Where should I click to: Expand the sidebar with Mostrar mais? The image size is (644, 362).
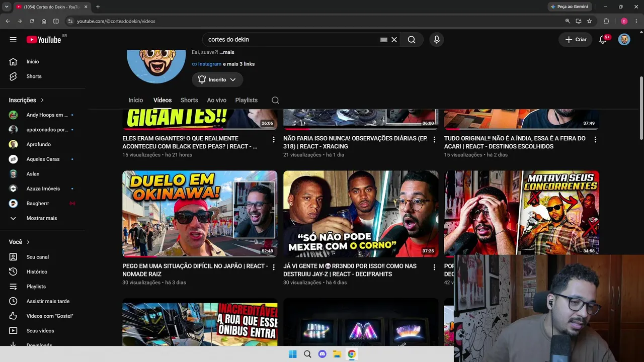coord(42,218)
